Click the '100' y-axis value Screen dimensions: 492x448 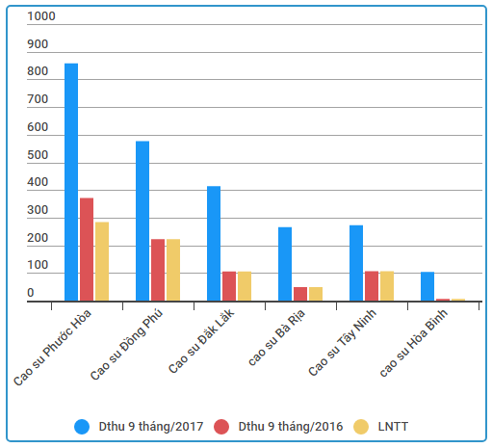38,265
